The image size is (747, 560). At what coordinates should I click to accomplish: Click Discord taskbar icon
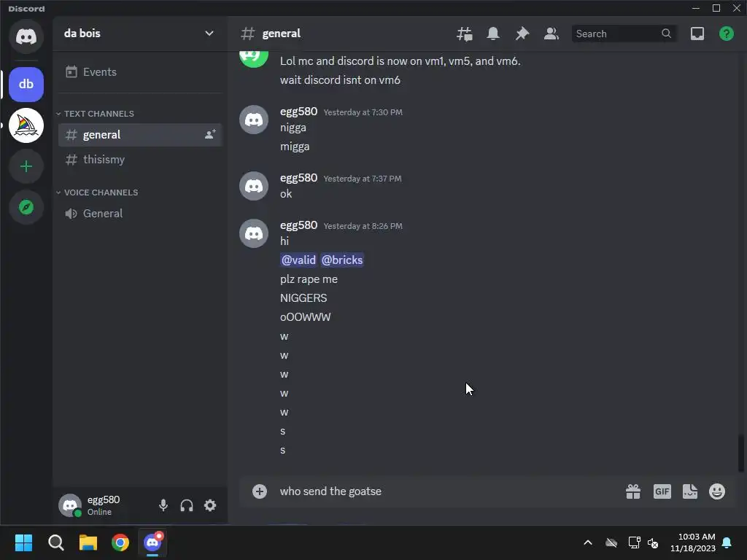152,542
